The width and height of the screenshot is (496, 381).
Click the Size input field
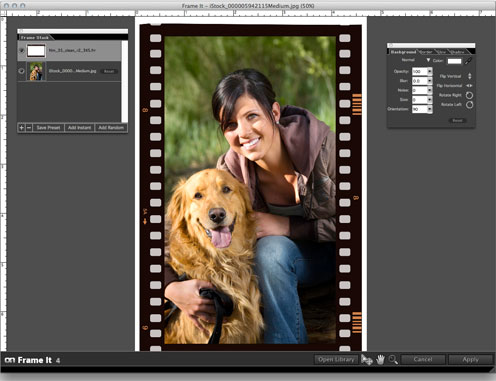click(x=420, y=99)
